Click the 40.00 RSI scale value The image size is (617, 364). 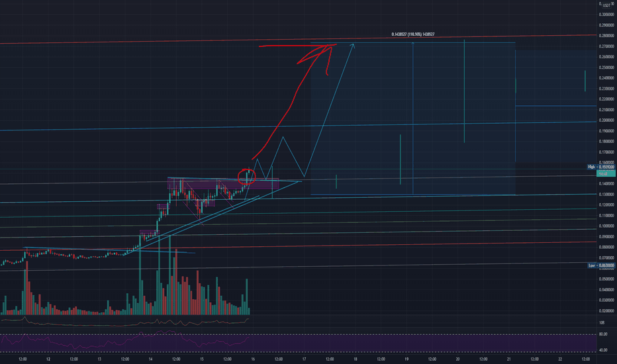coord(603,350)
